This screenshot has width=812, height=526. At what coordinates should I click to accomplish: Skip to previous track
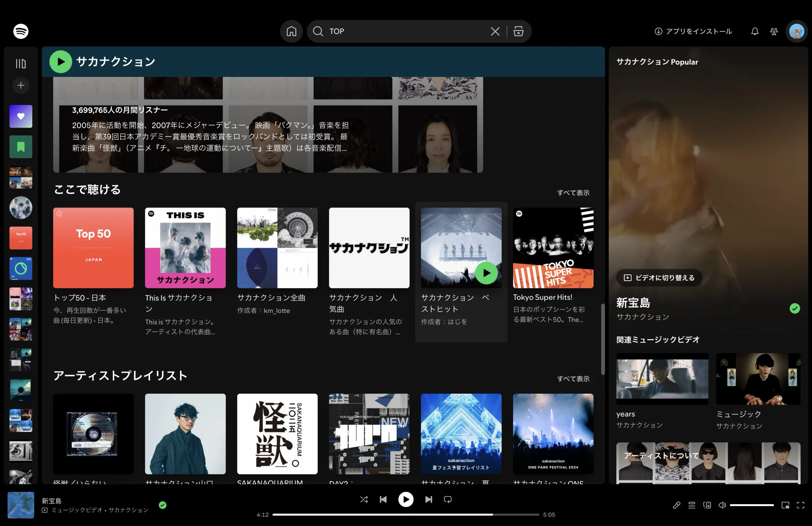pyautogui.click(x=383, y=499)
